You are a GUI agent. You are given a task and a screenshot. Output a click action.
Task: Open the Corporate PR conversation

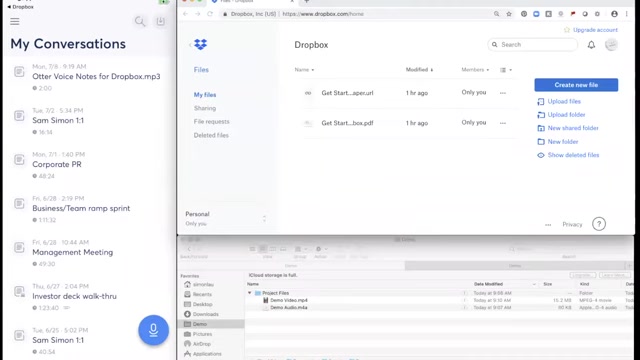coord(57,164)
